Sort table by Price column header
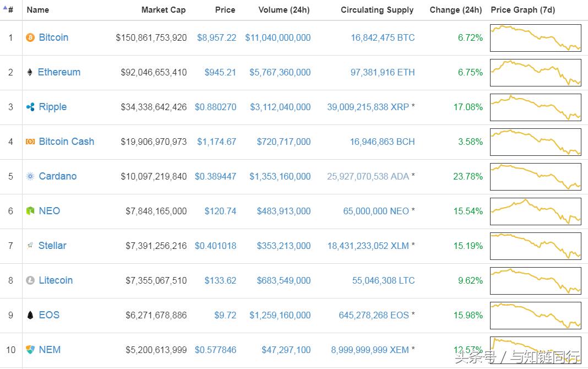588x369 pixels. coord(225,10)
